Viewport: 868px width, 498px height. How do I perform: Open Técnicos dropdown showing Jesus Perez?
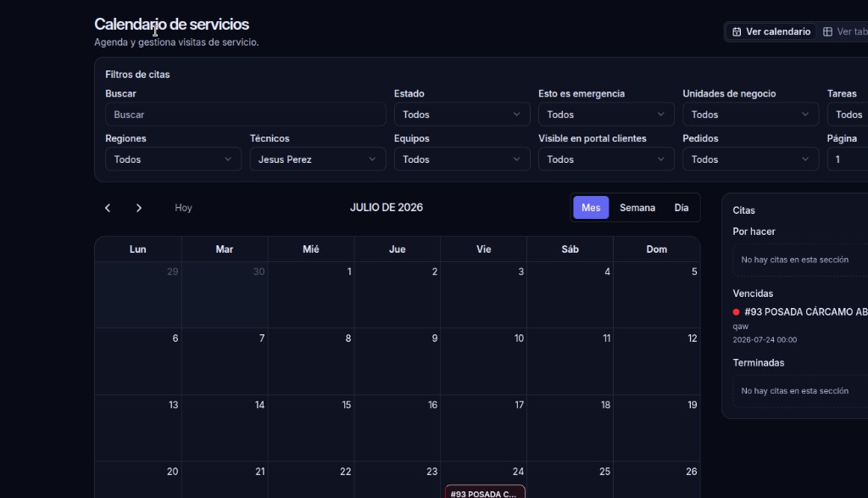318,159
